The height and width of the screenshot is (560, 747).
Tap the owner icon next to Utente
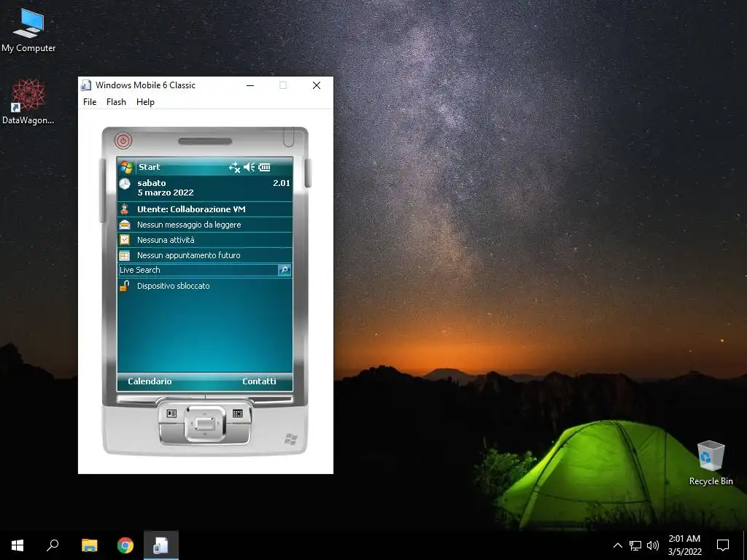125,209
